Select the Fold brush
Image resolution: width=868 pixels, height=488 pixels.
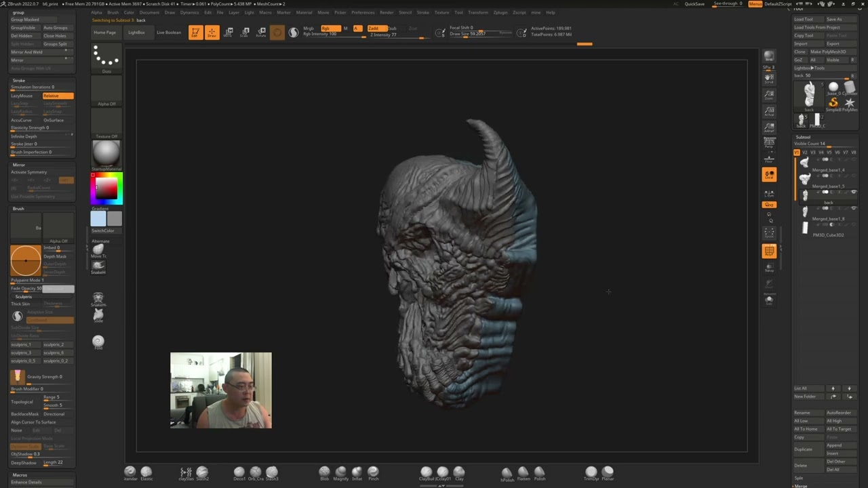click(x=98, y=343)
